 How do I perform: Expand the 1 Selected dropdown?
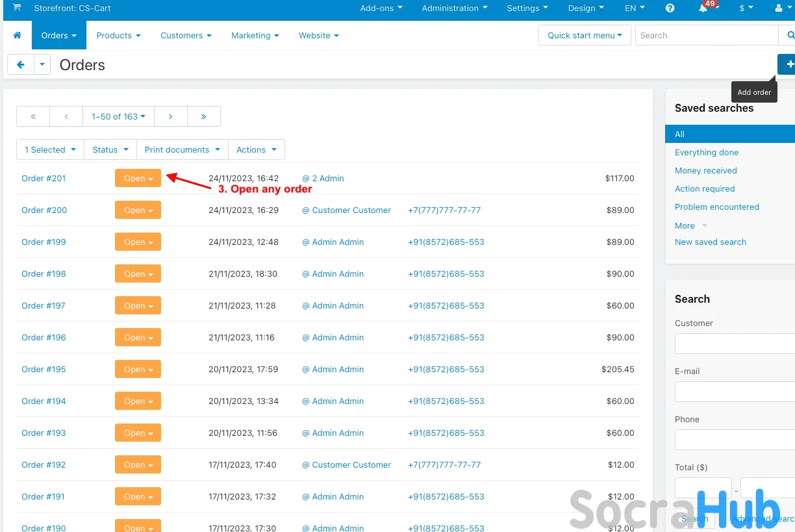point(50,149)
